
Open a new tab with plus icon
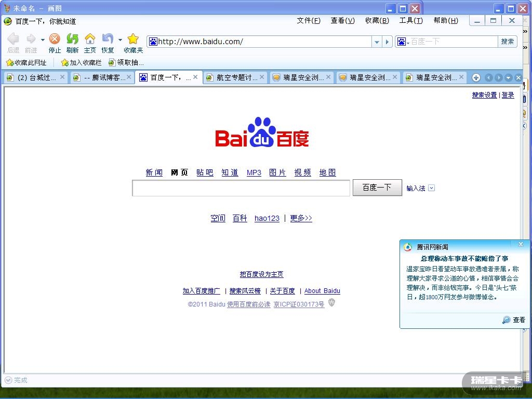(x=476, y=78)
